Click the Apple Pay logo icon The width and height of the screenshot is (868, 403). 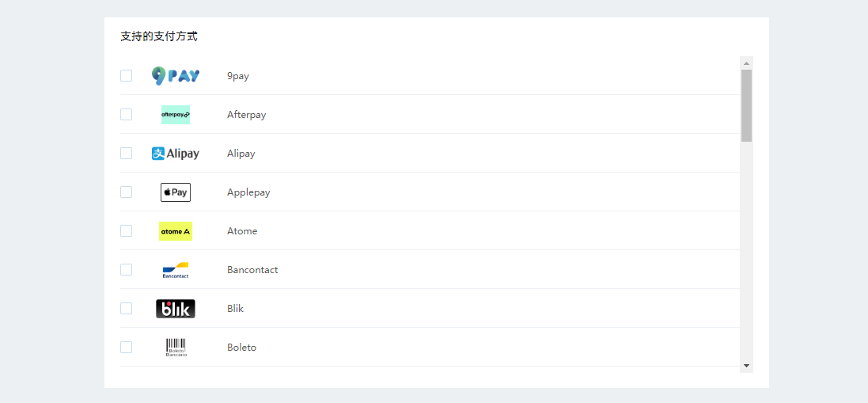pyautogui.click(x=176, y=192)
